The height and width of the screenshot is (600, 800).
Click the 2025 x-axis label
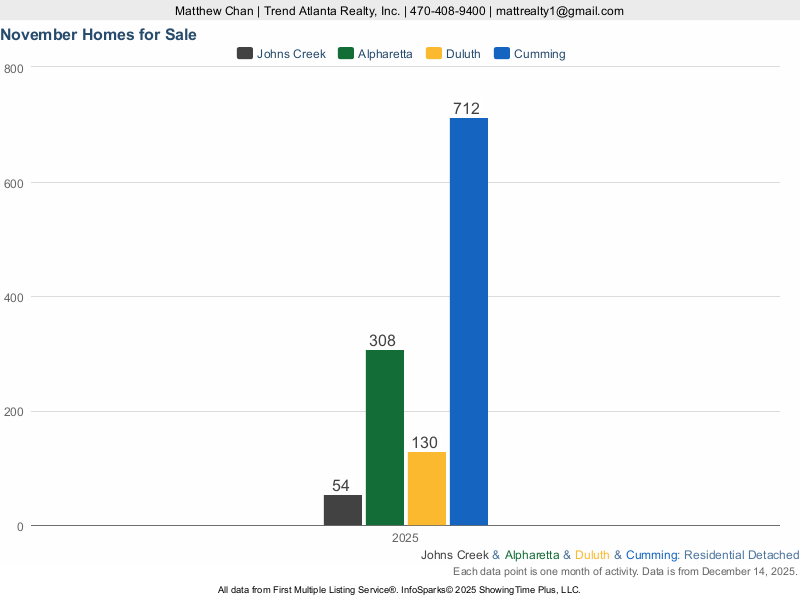(x=405, y=538)
